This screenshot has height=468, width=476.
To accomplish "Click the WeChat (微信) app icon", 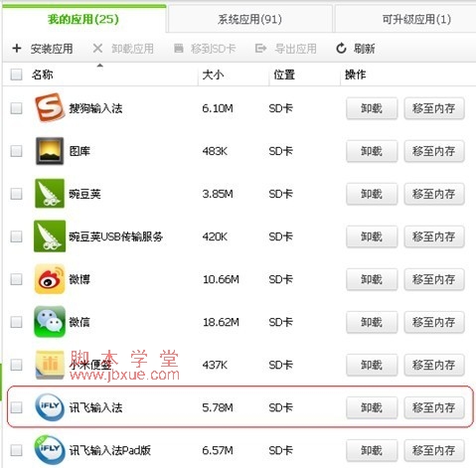I will point(50,322).
